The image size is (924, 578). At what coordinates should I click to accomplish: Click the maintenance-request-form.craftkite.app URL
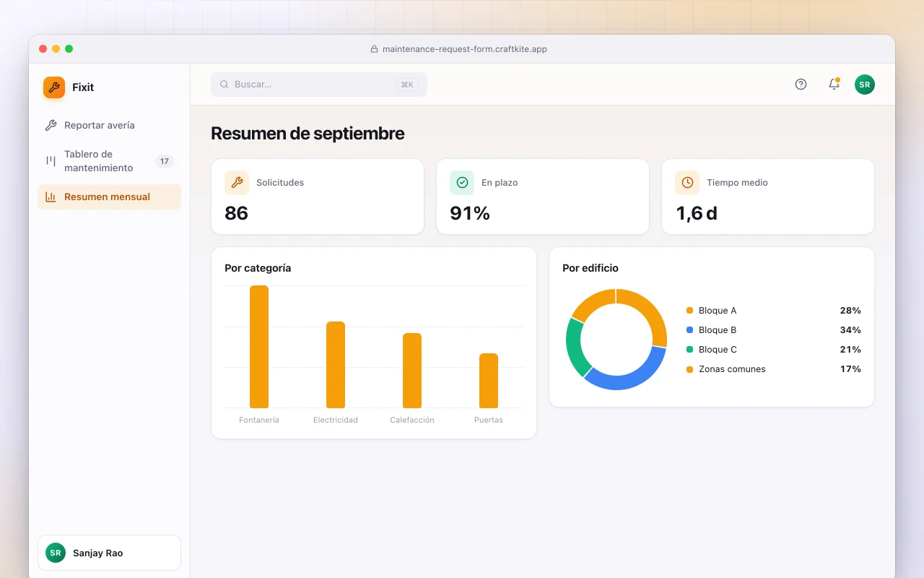465,49
